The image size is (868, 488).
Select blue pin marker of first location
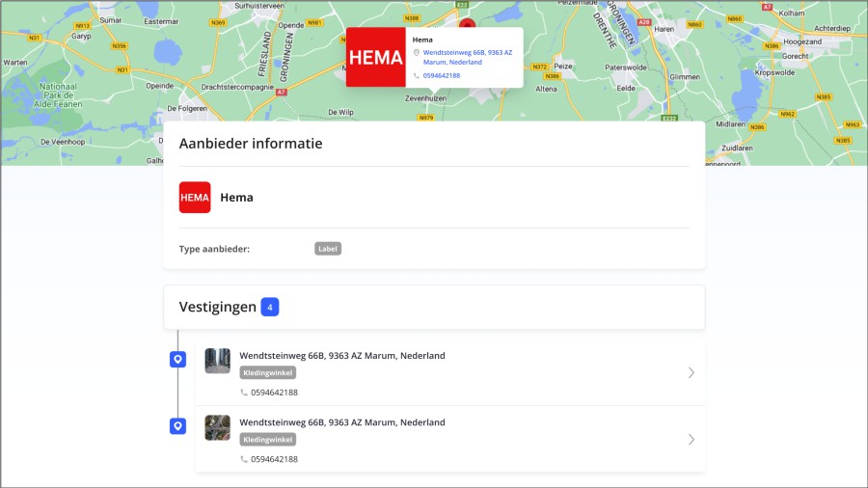click(x=177, y=360)
